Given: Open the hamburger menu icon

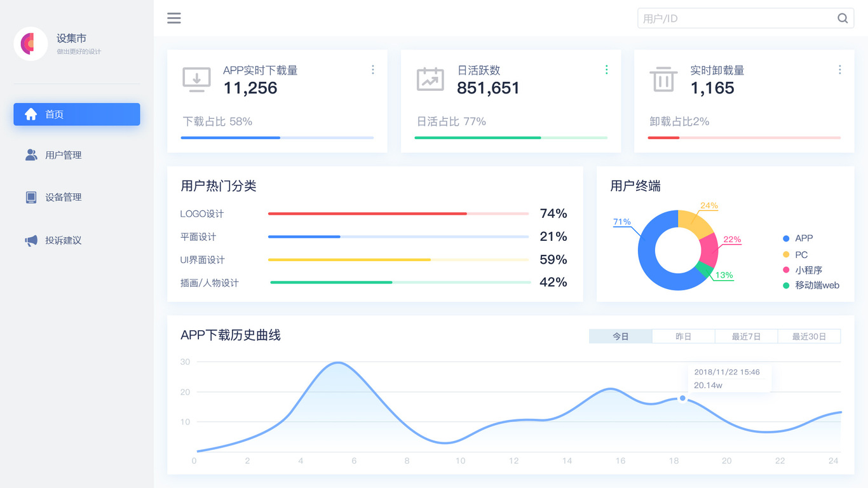Looking at the screenshot, I should pos(174,18).
